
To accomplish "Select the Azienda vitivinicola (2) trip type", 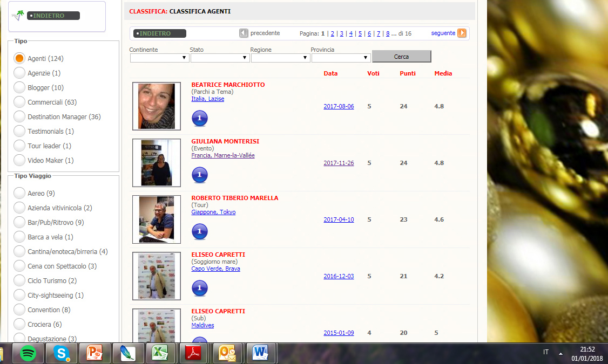I will 19,208.
